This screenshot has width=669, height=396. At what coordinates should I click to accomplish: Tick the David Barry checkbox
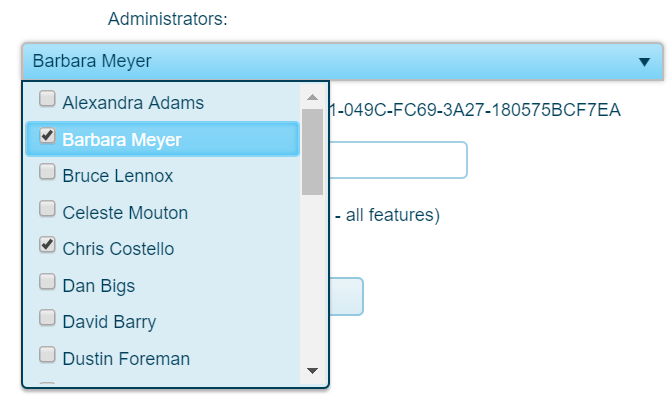point(47,318)
